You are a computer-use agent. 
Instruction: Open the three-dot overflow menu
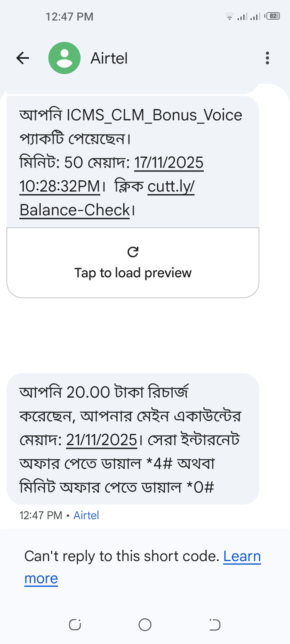pyautogui.click(x=267, y=58)
